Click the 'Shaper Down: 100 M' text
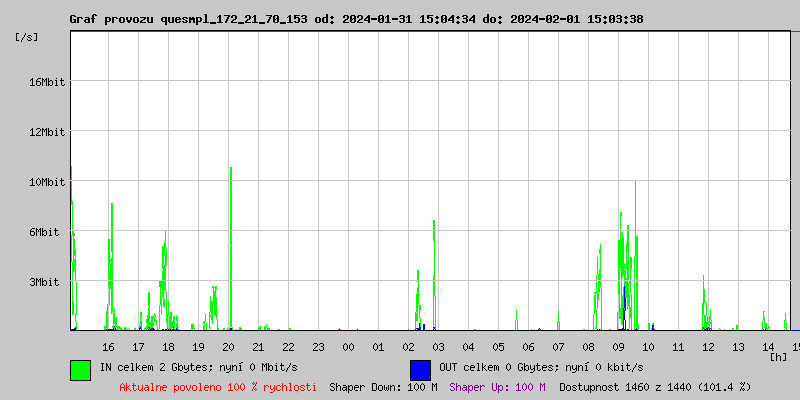 pos(383,387)
